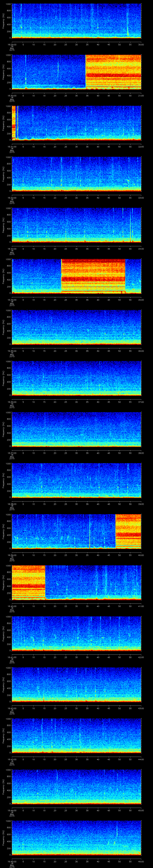
Task: Click the '16:33:00' start time label
Action: pos(12,249)
